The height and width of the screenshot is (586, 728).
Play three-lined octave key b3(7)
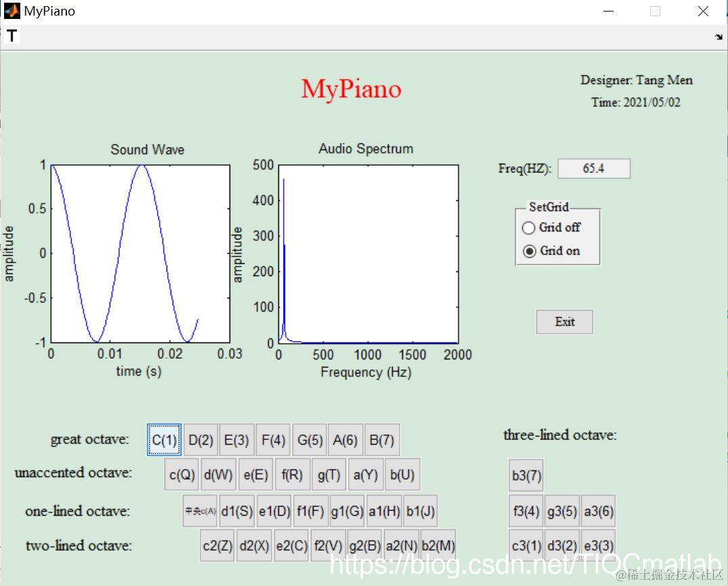526,476
